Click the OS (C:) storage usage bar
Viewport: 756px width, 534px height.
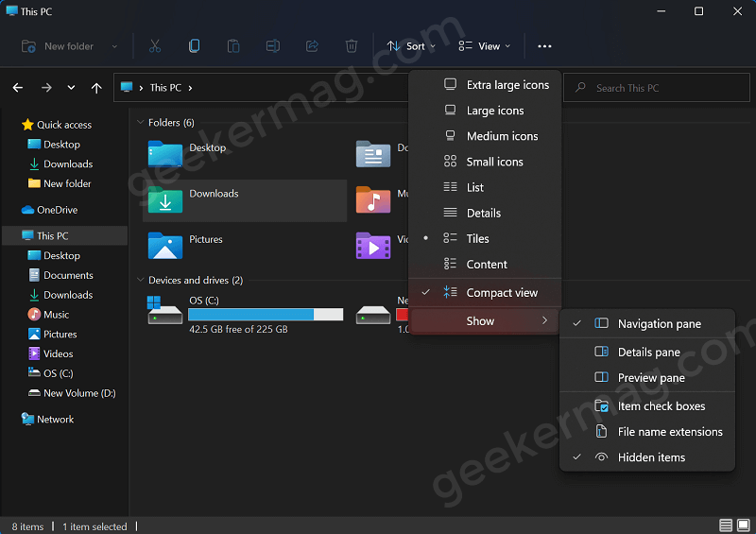click(266, 315)
